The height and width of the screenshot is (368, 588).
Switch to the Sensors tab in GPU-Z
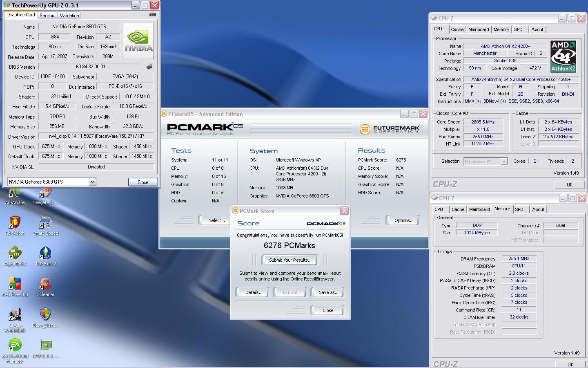[x=47, y=16]
